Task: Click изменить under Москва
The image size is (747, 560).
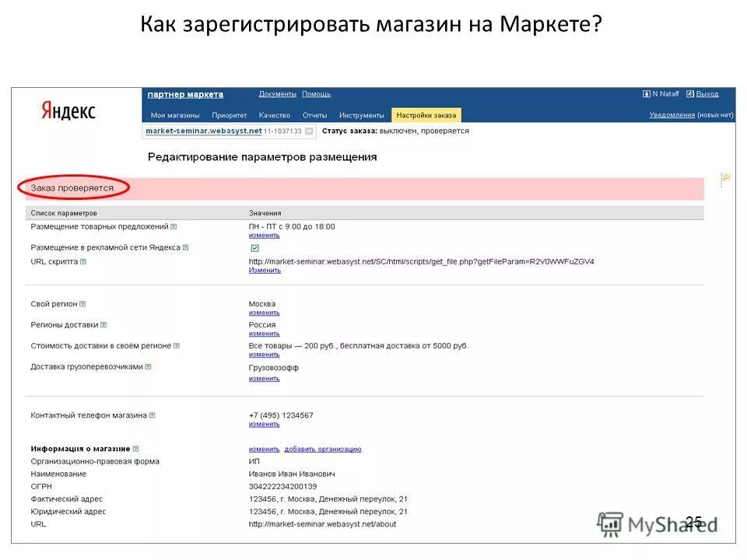Action: 265,313
